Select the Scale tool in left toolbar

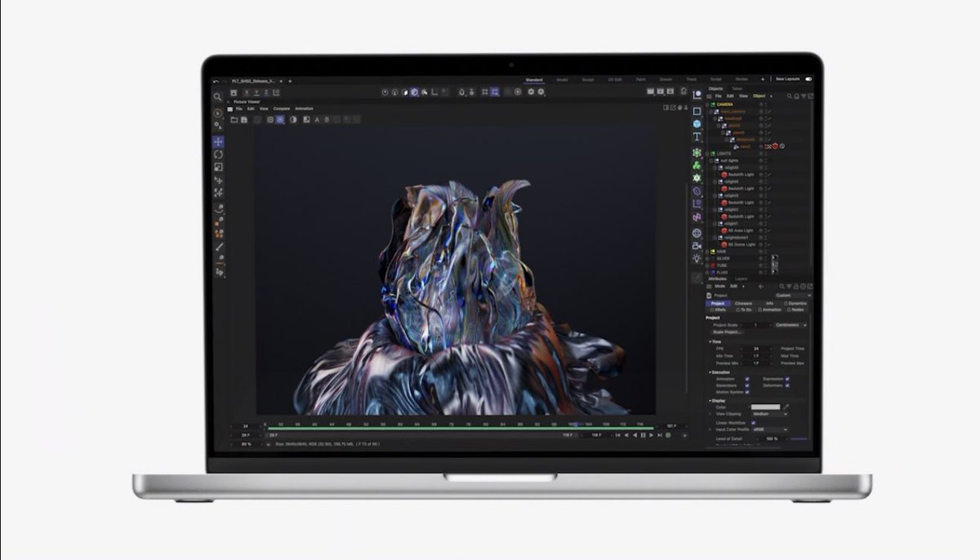point(218,167)
